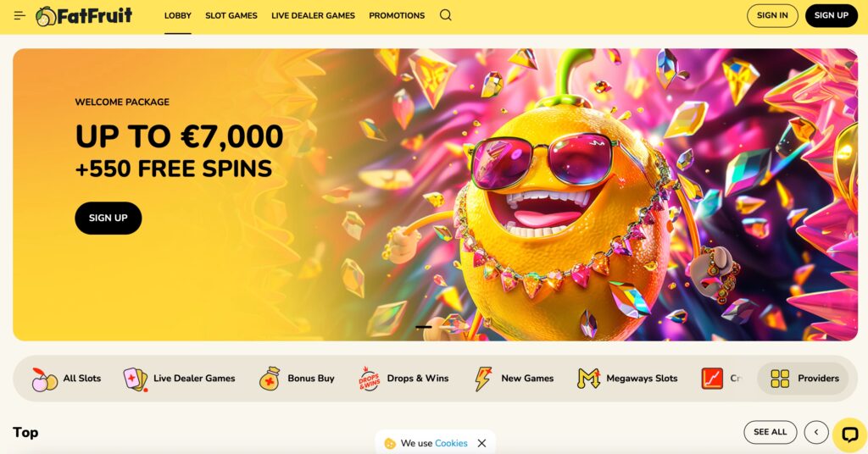Click the FatFruit logo
The height and width of the screenshot is (454, 868).
[84, 15]
